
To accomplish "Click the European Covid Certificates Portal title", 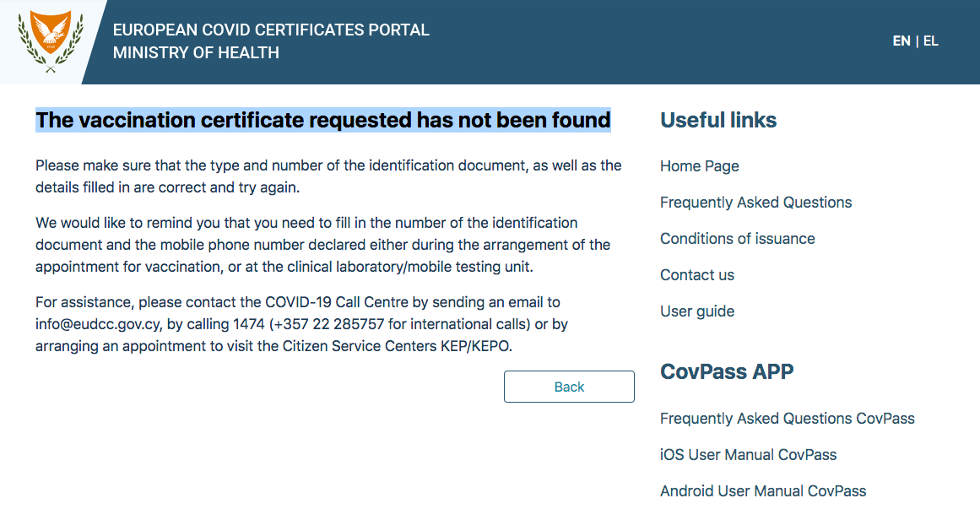I will (271, 30).
